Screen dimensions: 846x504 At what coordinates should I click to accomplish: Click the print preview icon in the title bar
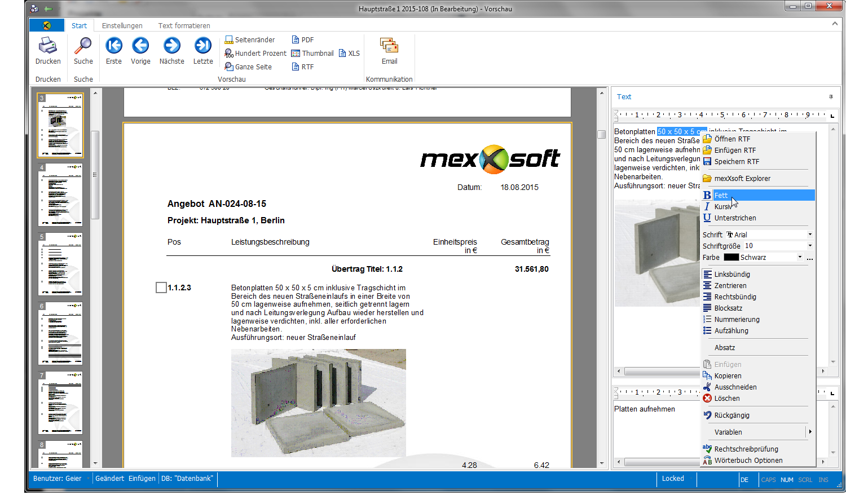point(34,8)
